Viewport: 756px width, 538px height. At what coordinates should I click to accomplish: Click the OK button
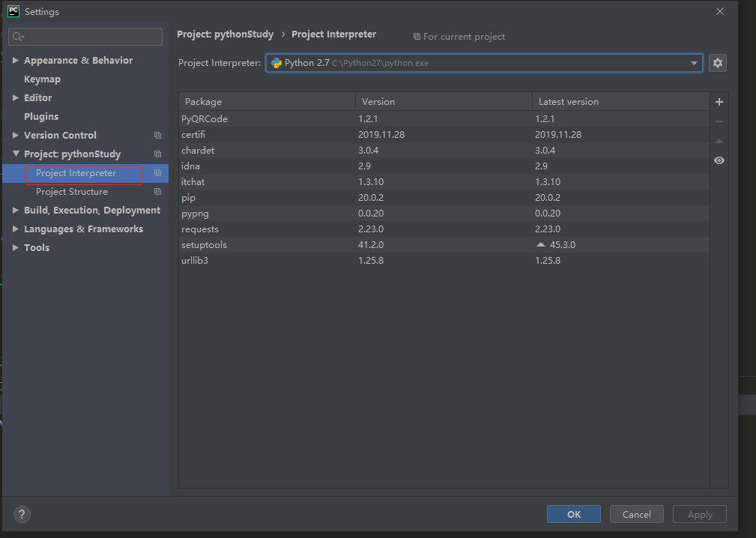574,514
